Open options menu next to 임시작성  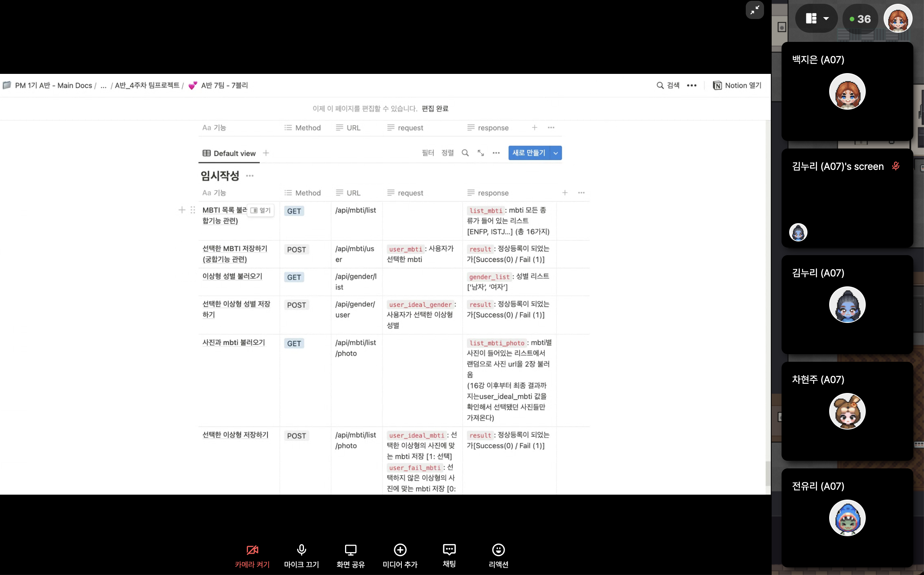249,176
